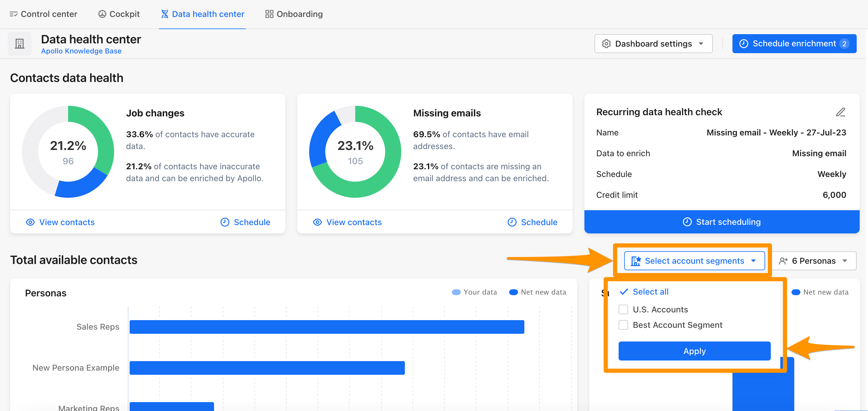This screenshot has height=411, width=868.
Task: Open the Select account segments dropdown
Action: point(694,261)
